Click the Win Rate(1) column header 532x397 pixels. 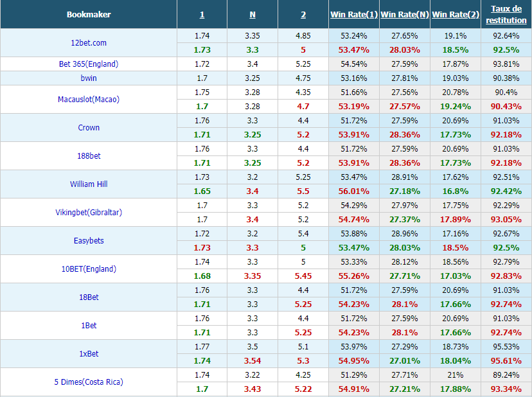tap(354, 15)
